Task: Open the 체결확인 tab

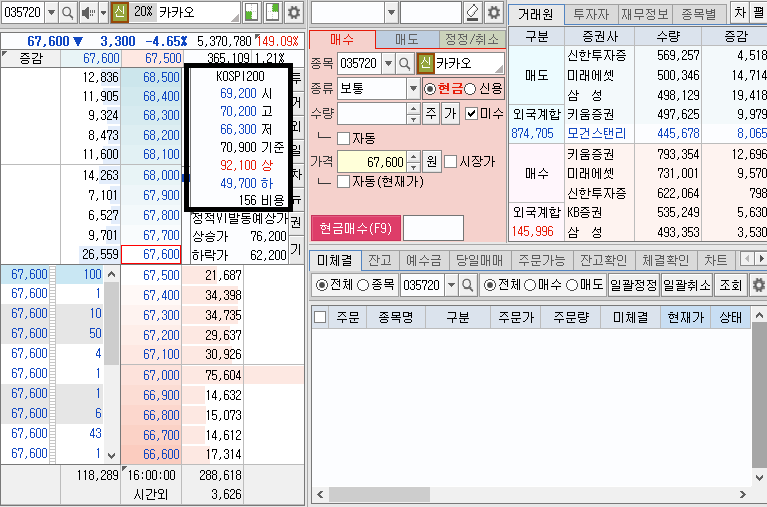Action: coord(665,260)
